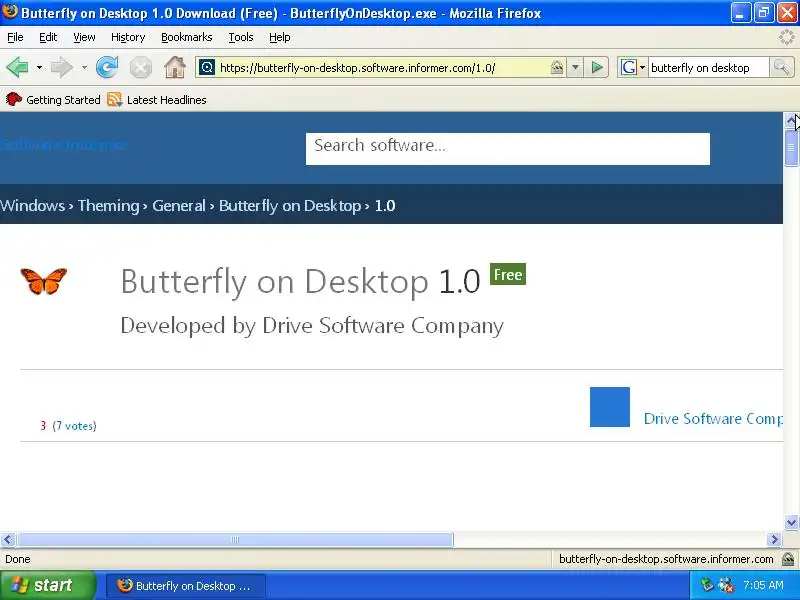Screen dimensions: 800x600
Task: Click the Firefox title bar icon
Action: click(x=9, y=11)
